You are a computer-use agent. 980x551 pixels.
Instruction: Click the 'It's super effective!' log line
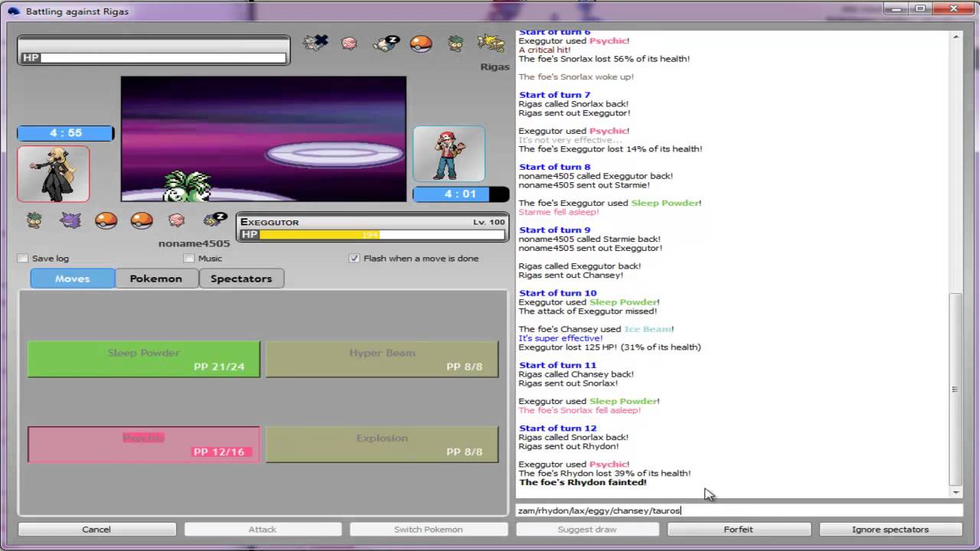(x=560, y=338)
